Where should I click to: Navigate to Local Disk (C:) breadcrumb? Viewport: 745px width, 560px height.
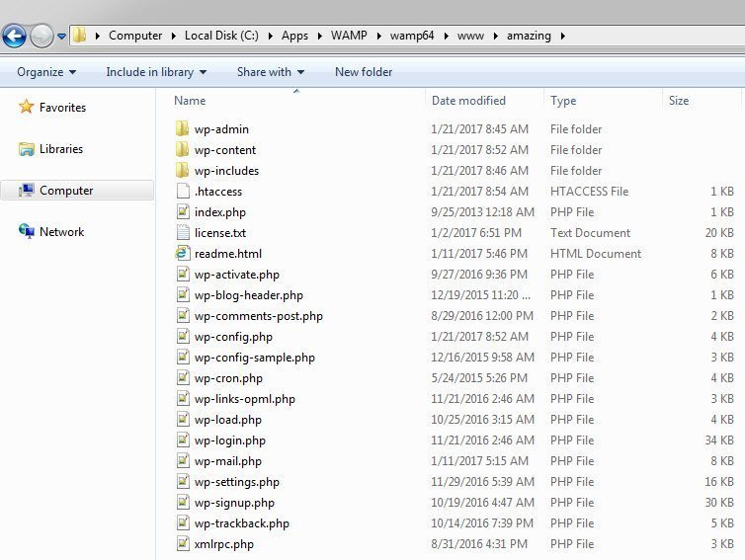(221, 36)
